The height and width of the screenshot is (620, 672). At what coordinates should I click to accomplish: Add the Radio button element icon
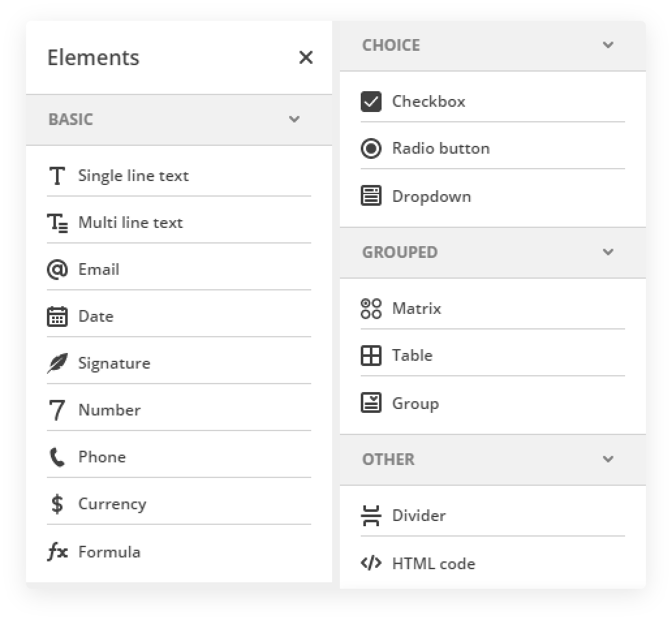tap(371, 148)
